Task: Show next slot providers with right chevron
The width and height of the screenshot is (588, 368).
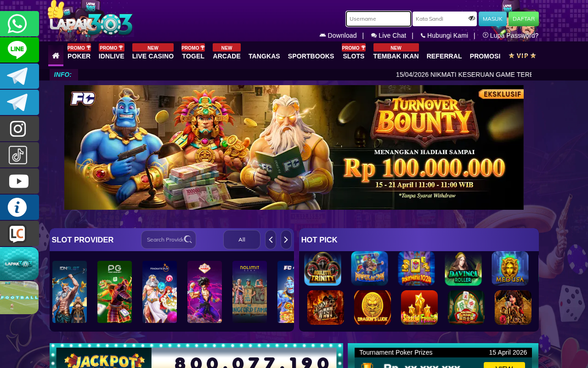Action: click(286, 240)
